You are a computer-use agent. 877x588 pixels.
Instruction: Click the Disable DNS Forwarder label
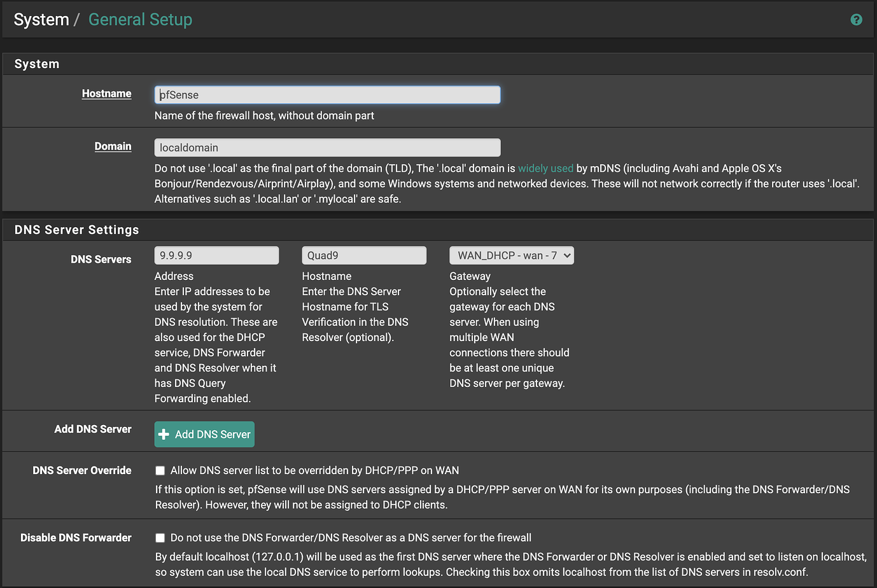click(76, 538)
